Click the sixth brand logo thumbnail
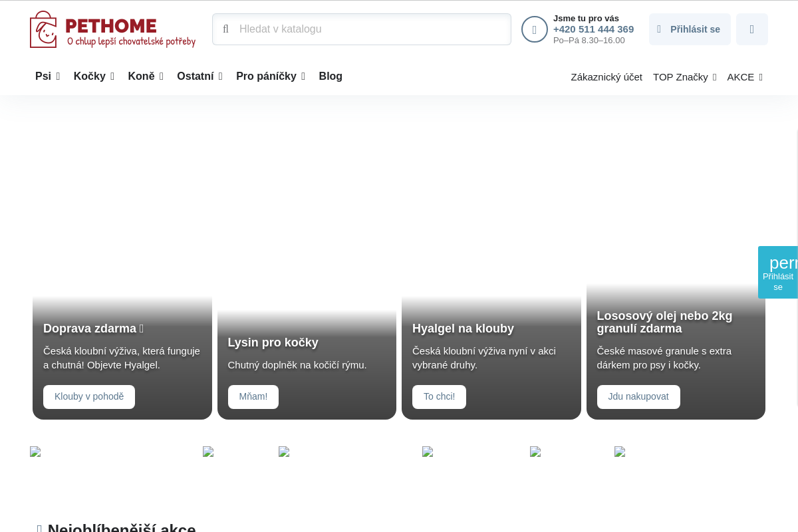Viewport: 798px width, 532px height. tap(620, 452)
